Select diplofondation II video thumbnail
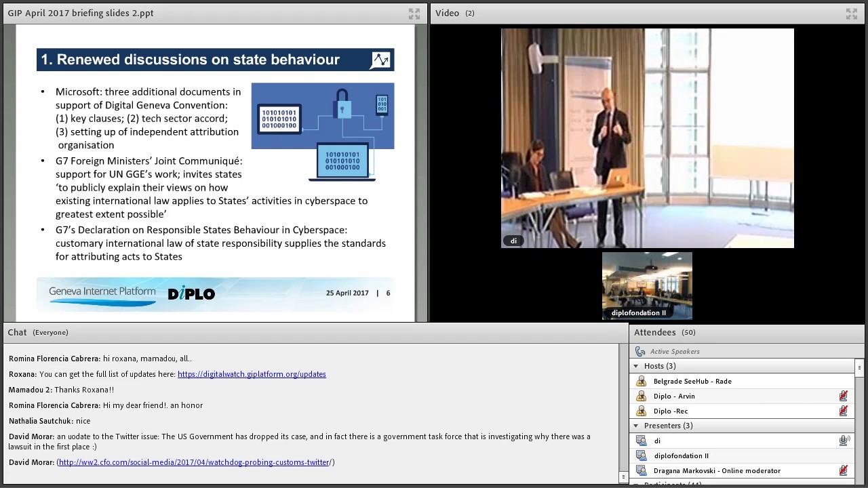Screen dimensions: 868x488 647,285
